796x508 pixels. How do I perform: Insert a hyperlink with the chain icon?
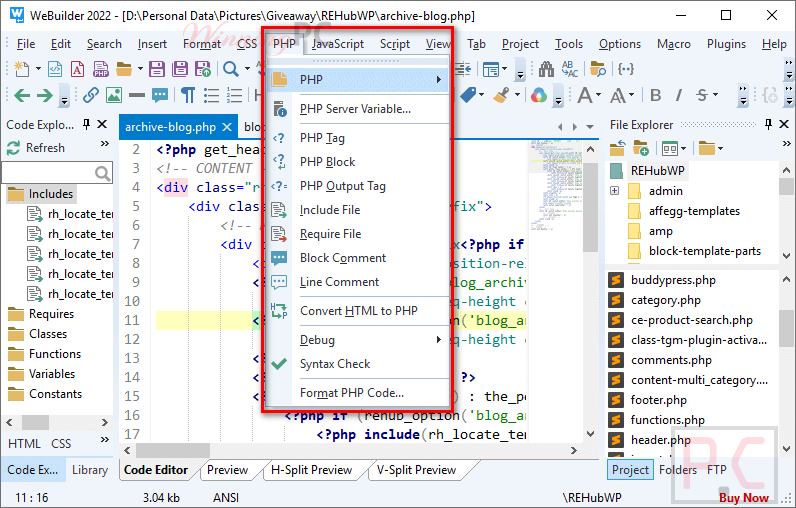(x=91, y=95)
